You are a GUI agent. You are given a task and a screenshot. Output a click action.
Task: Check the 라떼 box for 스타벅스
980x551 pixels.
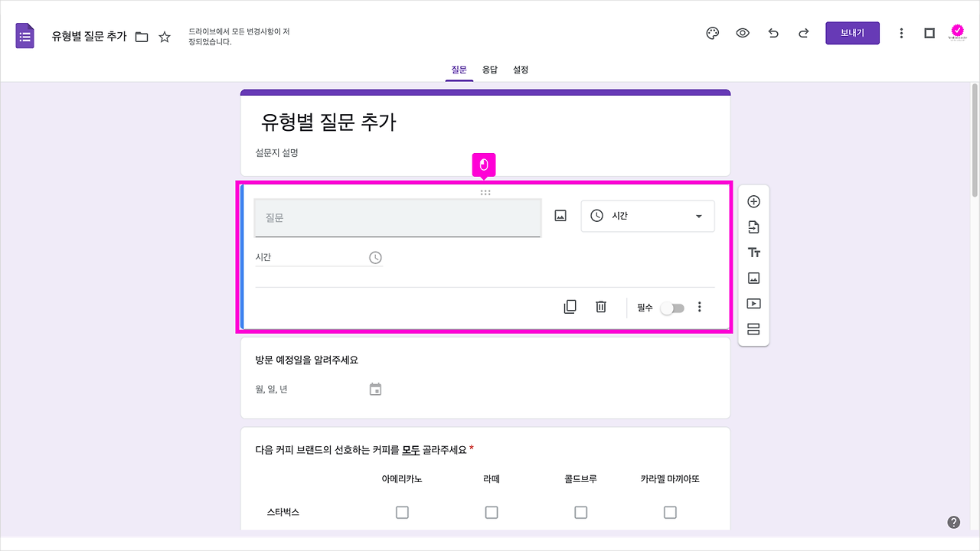492,512
